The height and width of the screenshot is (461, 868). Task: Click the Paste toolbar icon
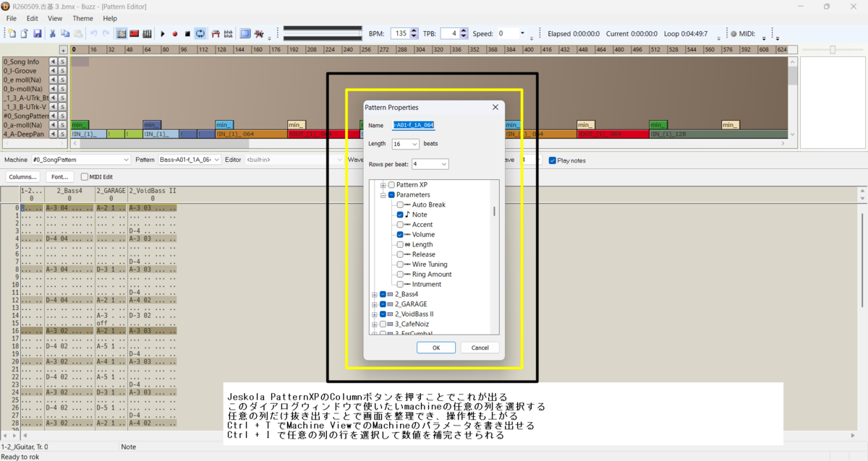coord(77,34)
